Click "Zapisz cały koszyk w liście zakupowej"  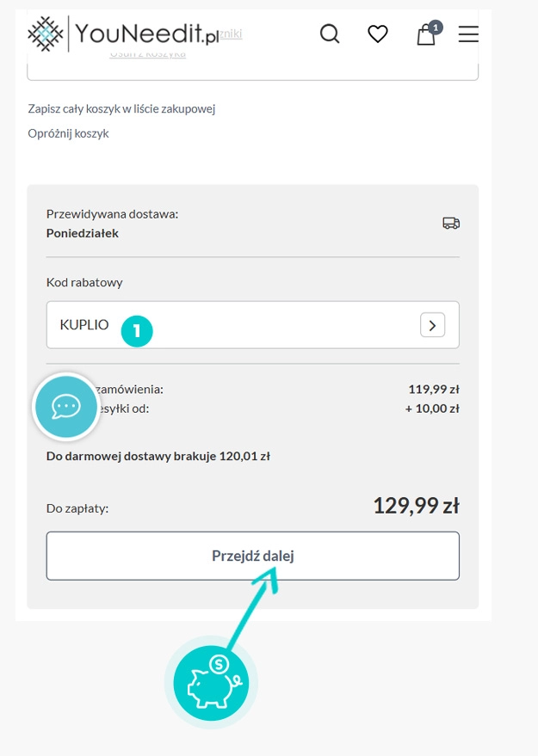(121, 108)
